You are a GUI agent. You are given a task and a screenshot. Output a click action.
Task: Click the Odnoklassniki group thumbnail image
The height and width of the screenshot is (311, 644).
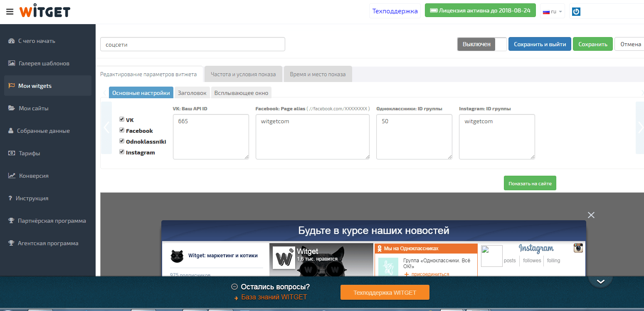(x=388, y=267)
